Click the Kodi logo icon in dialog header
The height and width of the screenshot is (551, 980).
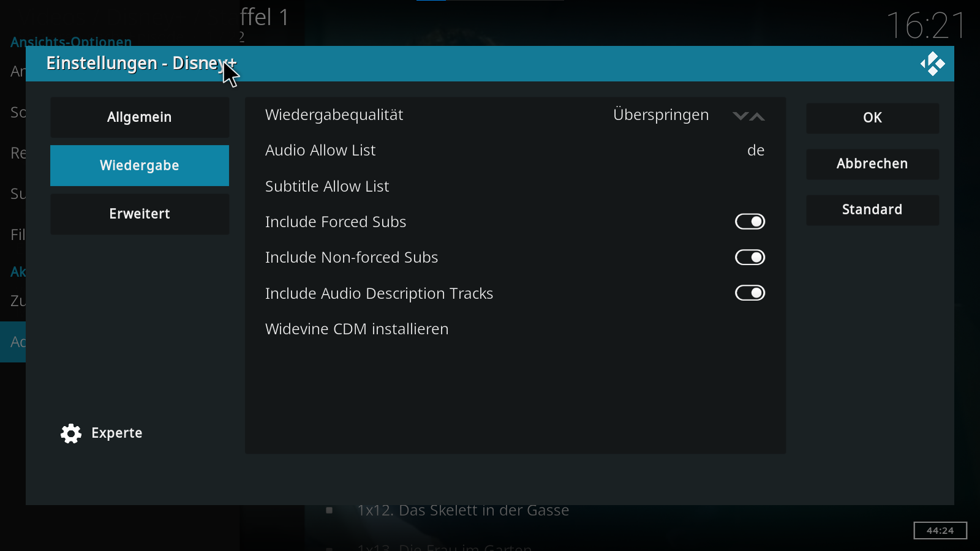[x=932, y=64]
